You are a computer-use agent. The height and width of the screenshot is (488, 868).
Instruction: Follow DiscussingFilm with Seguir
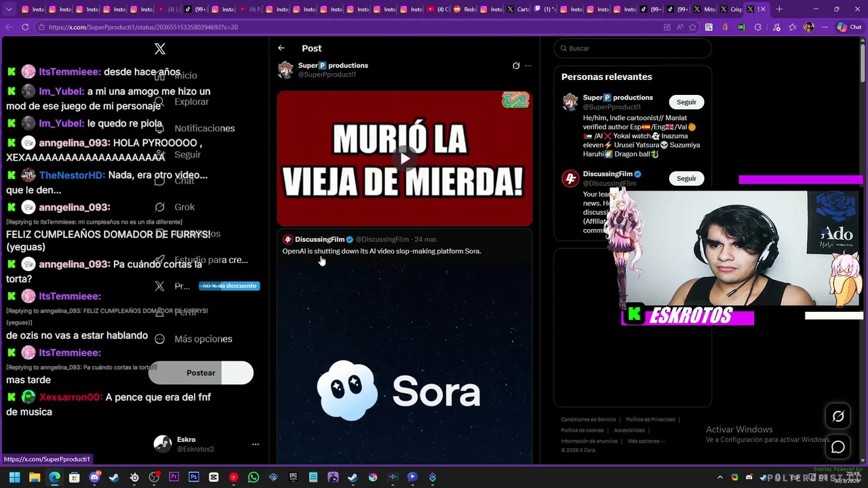pyautogui.click(x=686, y=178)
